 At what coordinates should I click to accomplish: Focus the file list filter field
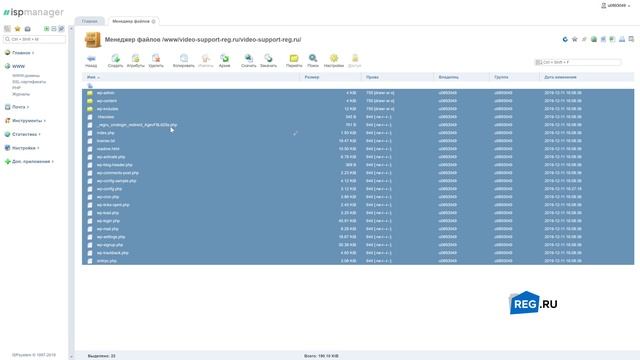tap(578, 62)
